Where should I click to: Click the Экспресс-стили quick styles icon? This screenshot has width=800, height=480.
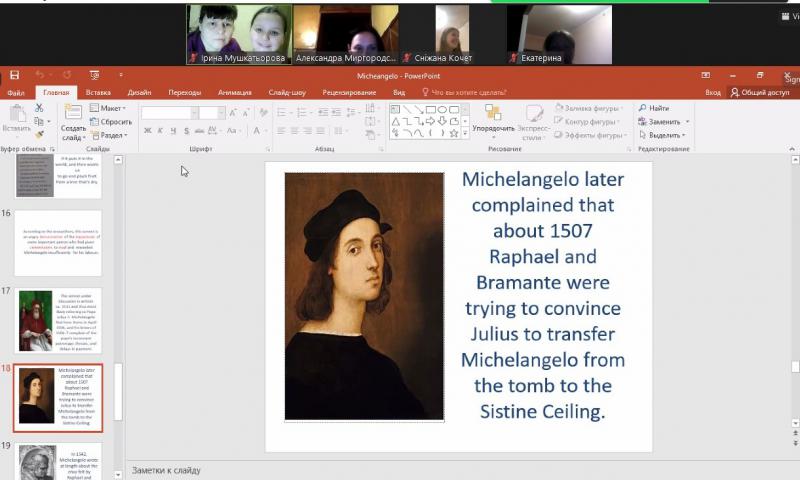tap(534, 113)
